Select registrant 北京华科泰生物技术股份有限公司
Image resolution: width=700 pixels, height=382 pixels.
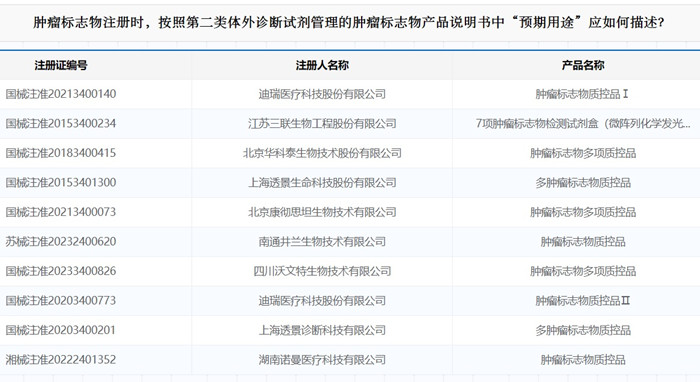click(322, 153)
